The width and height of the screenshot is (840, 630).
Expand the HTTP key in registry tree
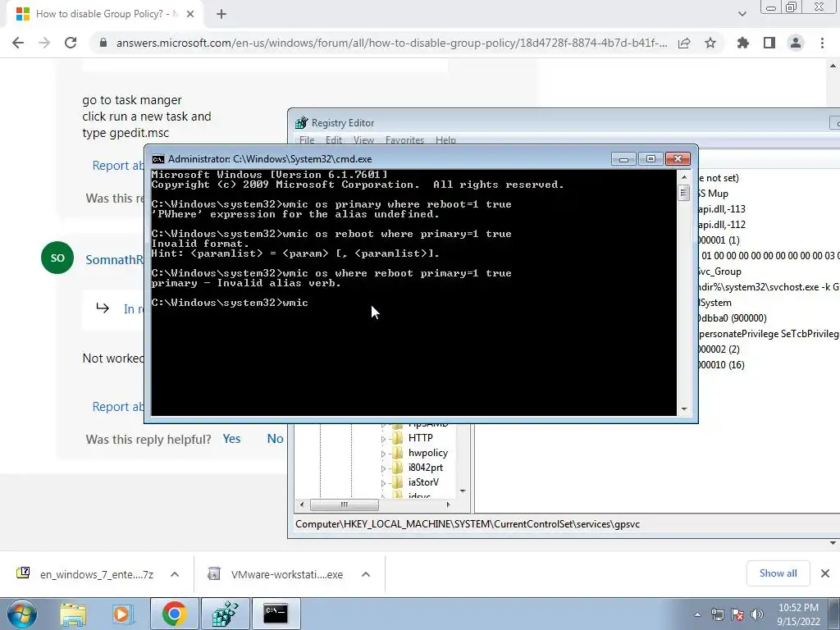[383, 439]
